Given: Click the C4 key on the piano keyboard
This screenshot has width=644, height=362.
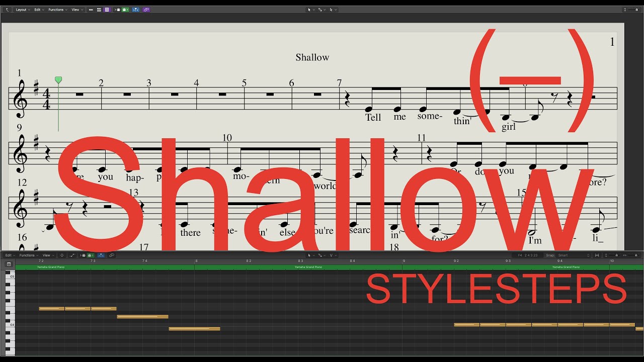Looking at the screenshot, I should point(10,325).
